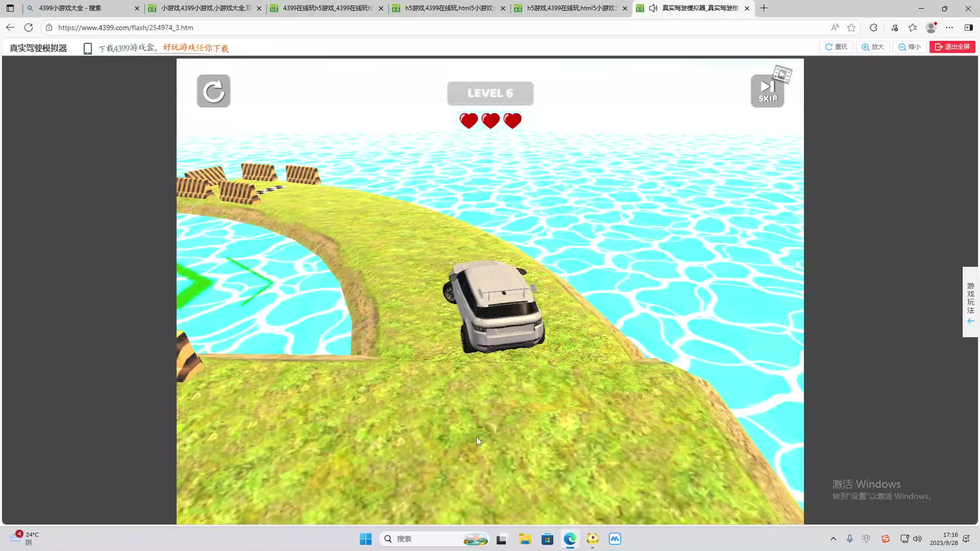Viewport: 980px width, 551px height.
Task: Switch to the 4399在线玩h5游戏 tab
Action: click(x=327, y=8)
